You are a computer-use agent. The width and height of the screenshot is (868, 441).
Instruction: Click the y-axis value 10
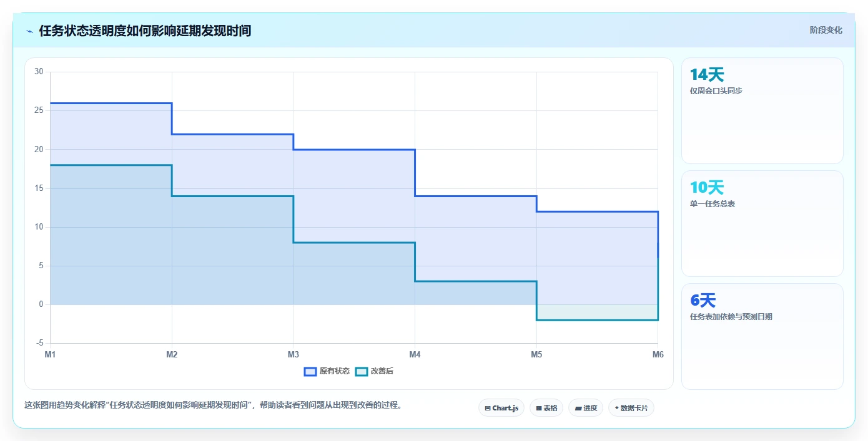pyautogui.click(x=39, y=227)
